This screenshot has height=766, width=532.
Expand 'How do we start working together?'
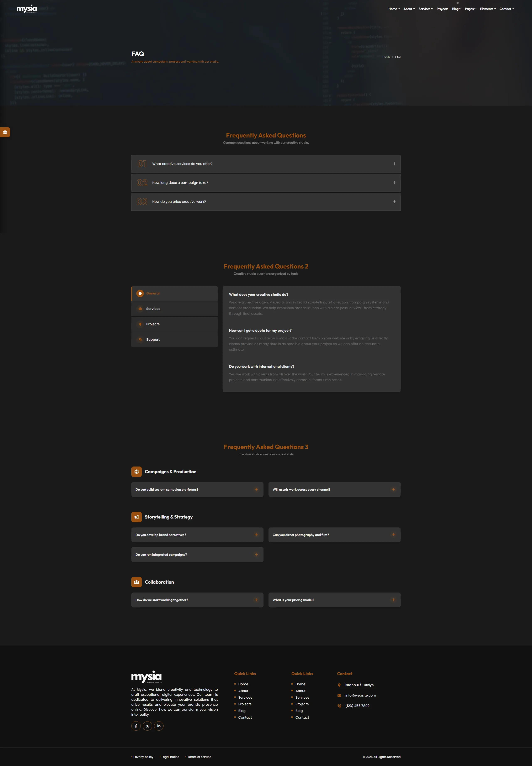point(197,600)
